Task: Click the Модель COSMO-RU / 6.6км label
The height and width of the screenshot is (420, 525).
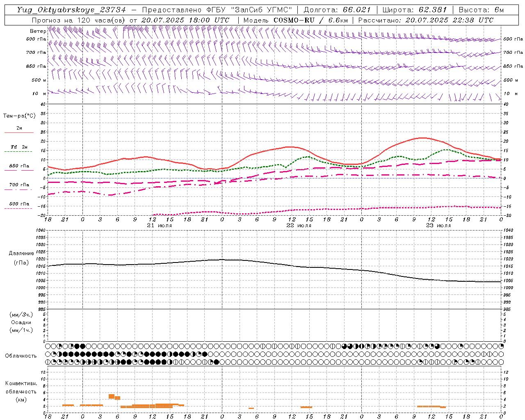Action: 296,20
